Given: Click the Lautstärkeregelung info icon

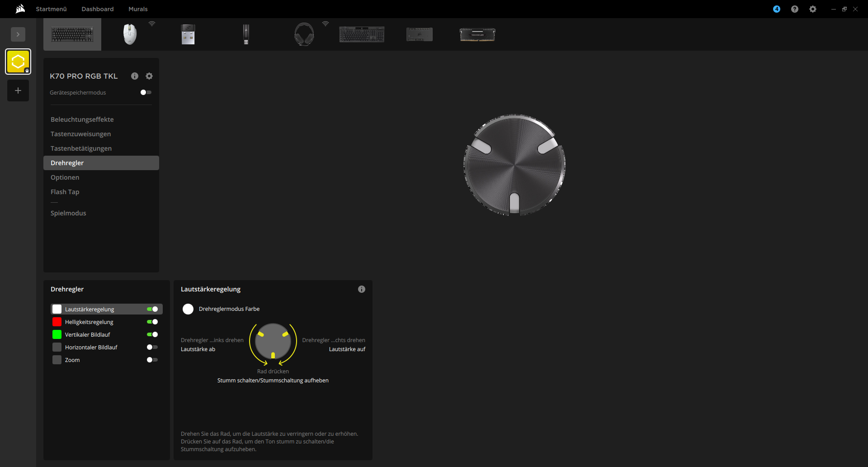Looking at the screenshot, I should pos(362,289).
